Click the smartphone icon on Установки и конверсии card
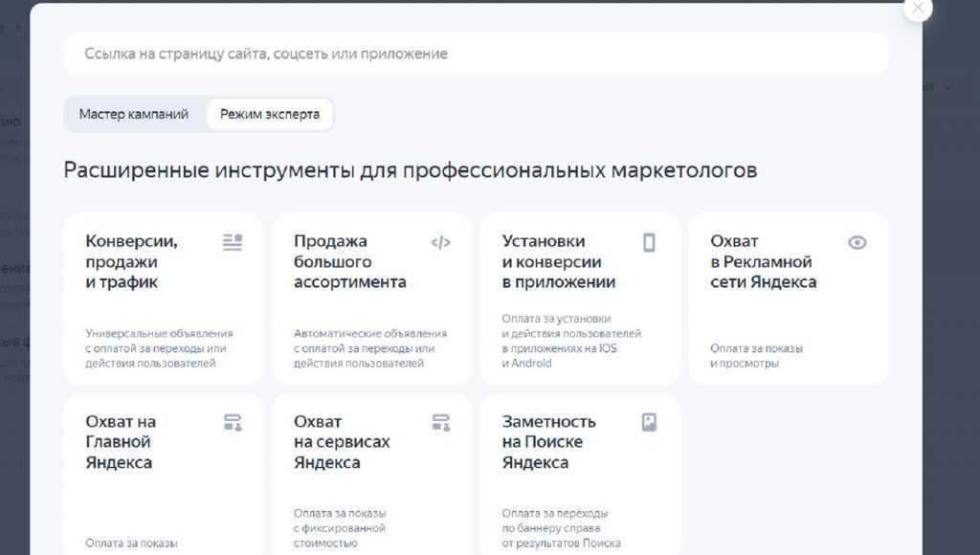980x555 pixels. (x=649, y=242)
